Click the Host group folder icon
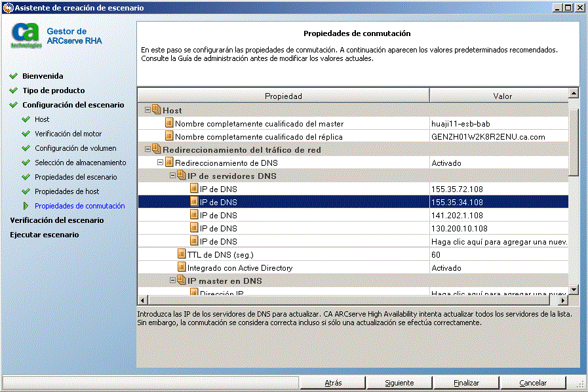Viewport: 588px width, 392px height. [157, 110]
